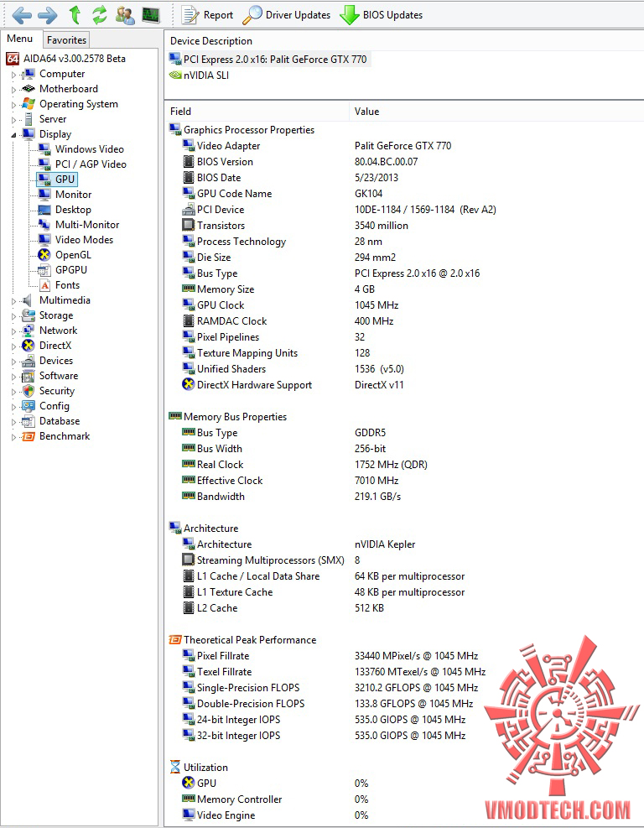
Task: Click the Back navigation arrow
Action: [22, 15]
